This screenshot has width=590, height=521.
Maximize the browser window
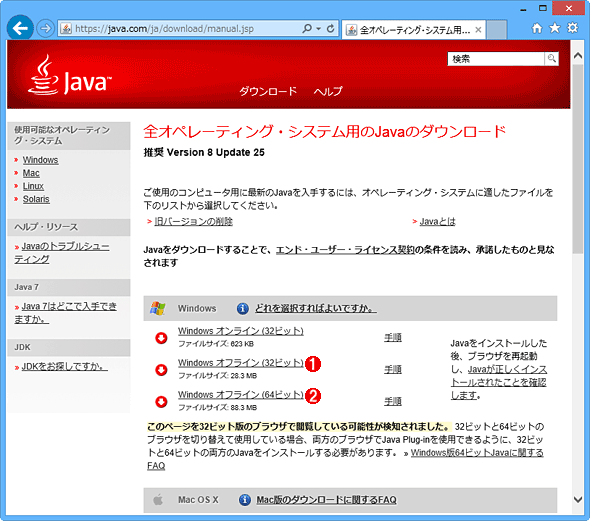543,8
